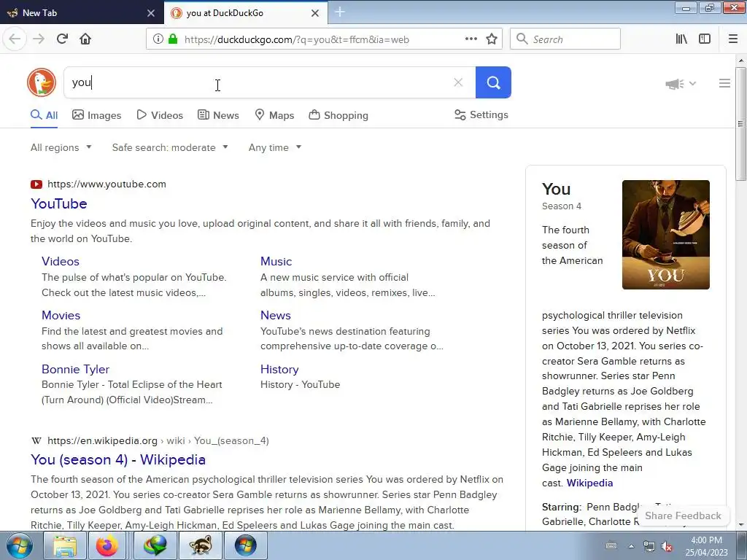Screen dimensions: 747x560
Task: Open the megaphone announcements dropdown
Action: [681, 84]
